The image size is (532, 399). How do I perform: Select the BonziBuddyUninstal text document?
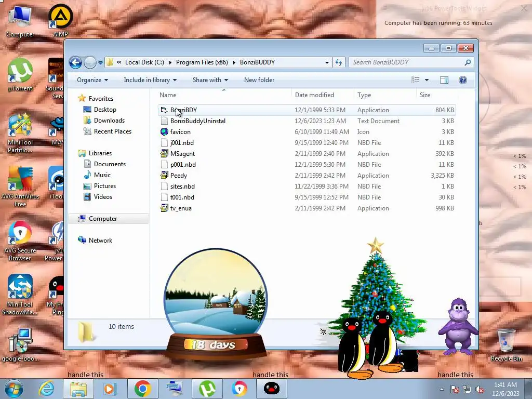307,121
